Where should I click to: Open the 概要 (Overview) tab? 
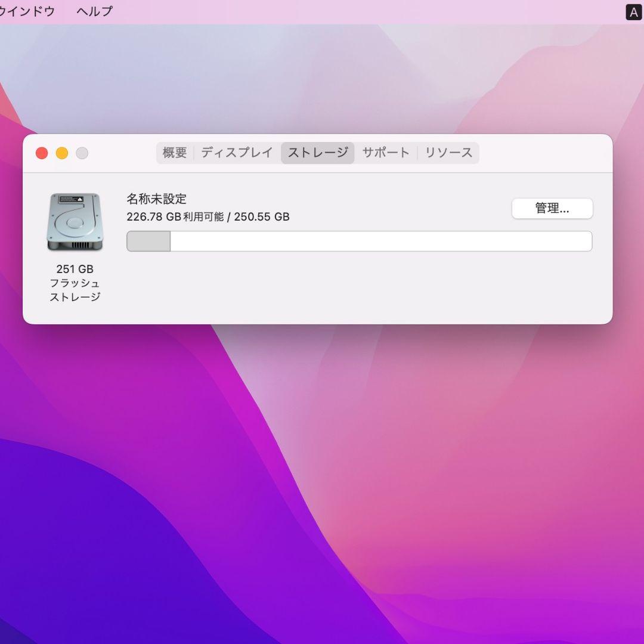[x=174, y=153]
